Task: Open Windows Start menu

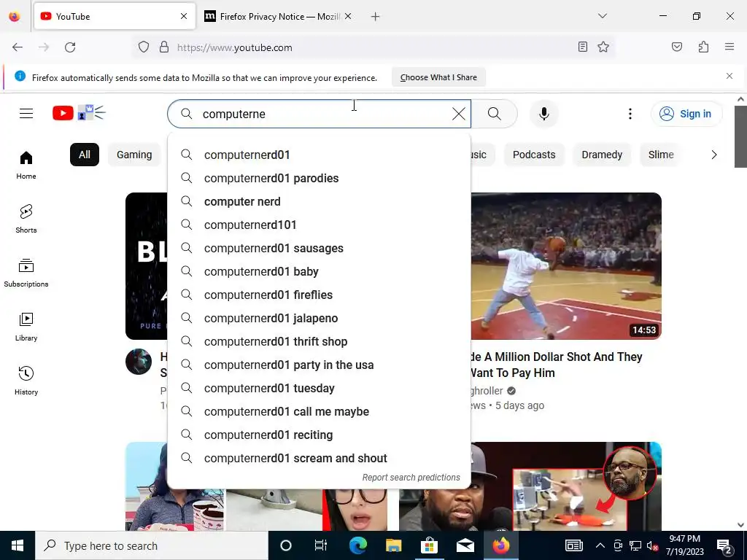Action: click(x=18, y=545)
